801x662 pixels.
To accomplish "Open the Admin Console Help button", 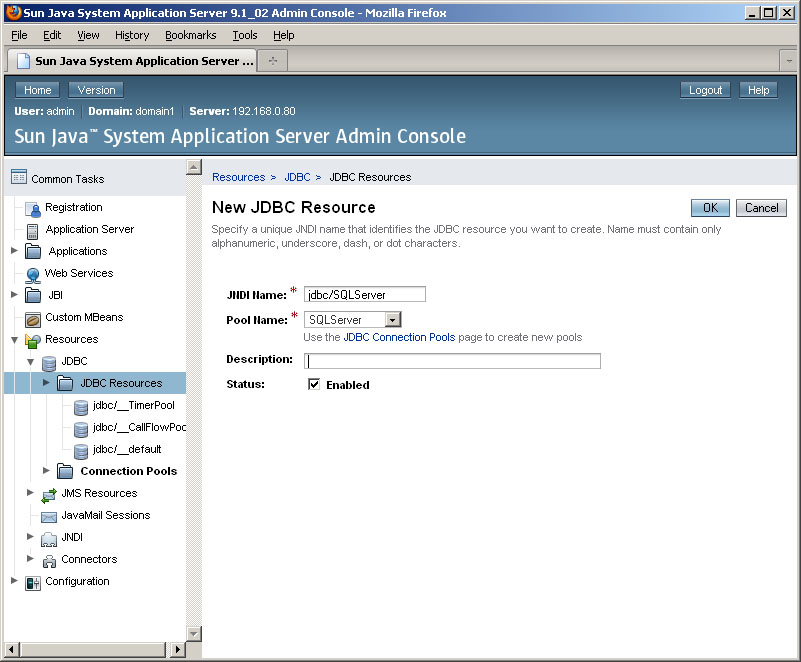I will tap(759, 90).
